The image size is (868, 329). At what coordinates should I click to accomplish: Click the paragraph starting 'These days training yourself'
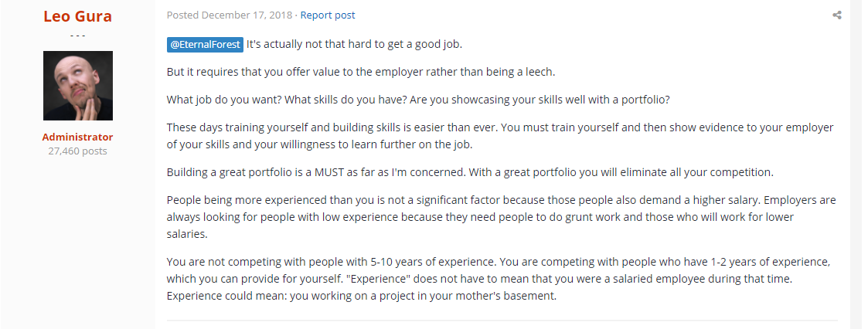click(500, 134)
